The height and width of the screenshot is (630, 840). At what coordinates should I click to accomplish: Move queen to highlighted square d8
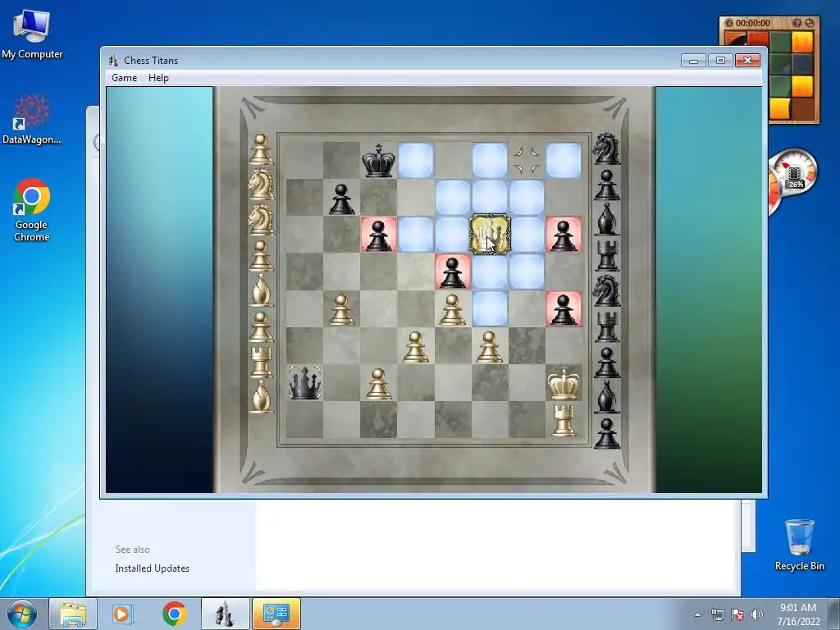click(415, 160)
